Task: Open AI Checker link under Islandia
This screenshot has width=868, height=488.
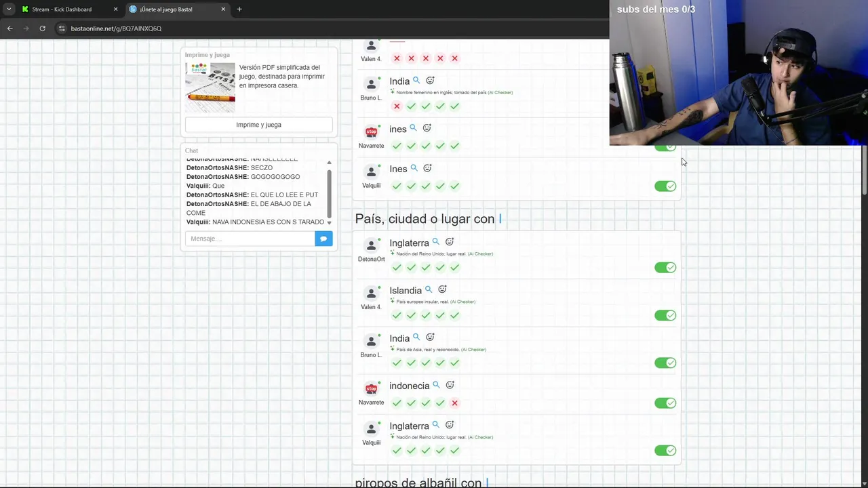Action: point(462,302)
